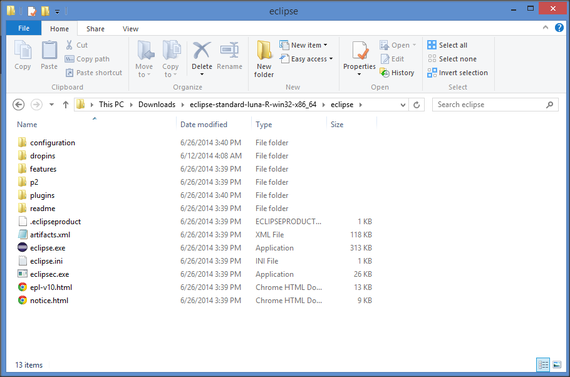The width and height of the screenshot is (570, 377).
Task: Click the eclipsec.exe console icon
Action: pos(22,274)
